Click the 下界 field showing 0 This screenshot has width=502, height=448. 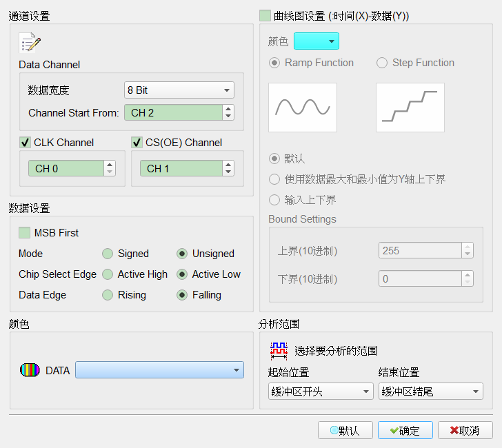click(420, 278)
